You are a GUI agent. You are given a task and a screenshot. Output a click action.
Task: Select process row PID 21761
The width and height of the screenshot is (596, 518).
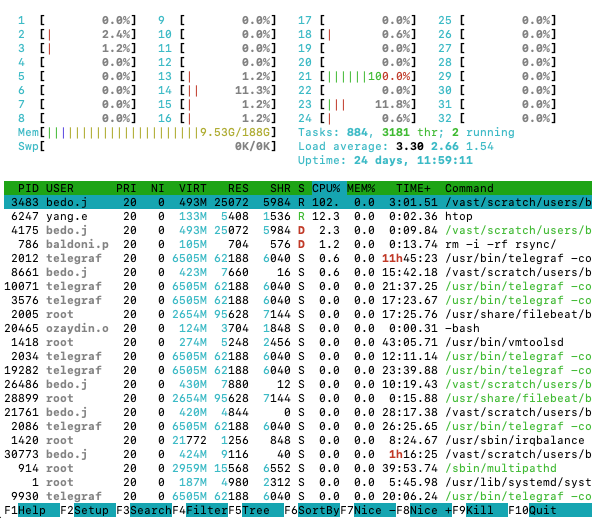pyautogui.click(x=298, y=412)
